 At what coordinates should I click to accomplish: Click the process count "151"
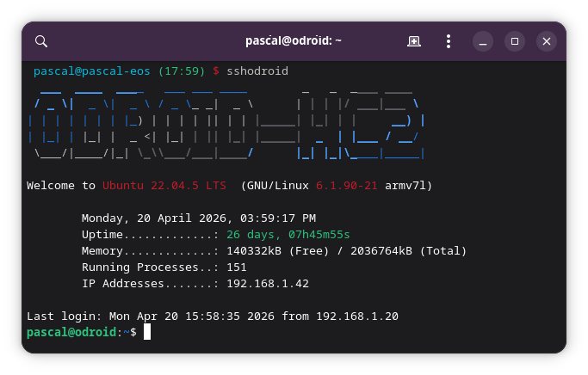[x=237, y=267]
